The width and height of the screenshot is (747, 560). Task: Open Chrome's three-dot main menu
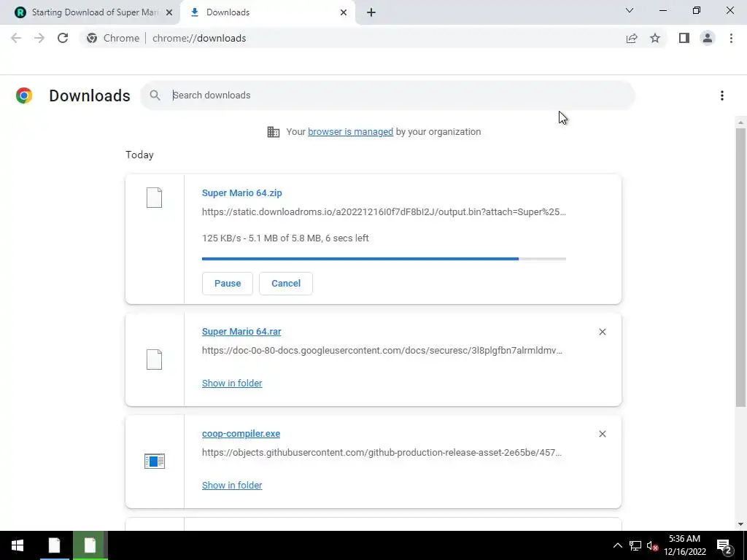tap(731, 38)
